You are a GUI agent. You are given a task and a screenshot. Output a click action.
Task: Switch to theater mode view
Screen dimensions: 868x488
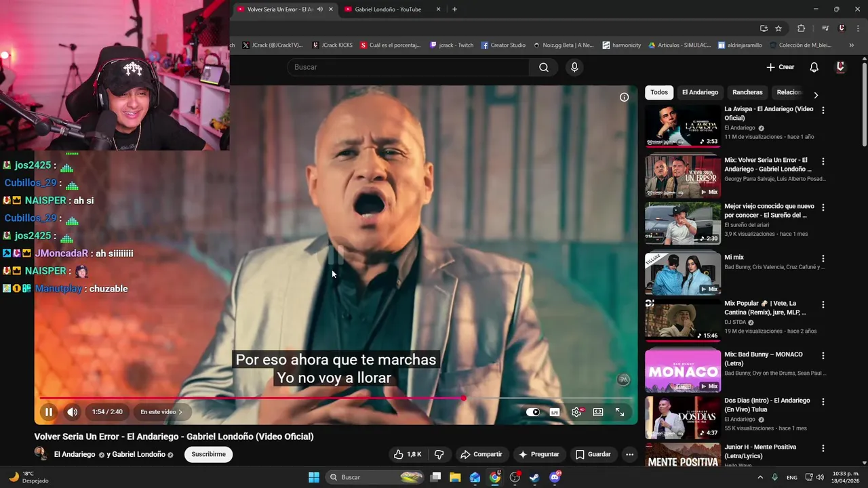598,412
